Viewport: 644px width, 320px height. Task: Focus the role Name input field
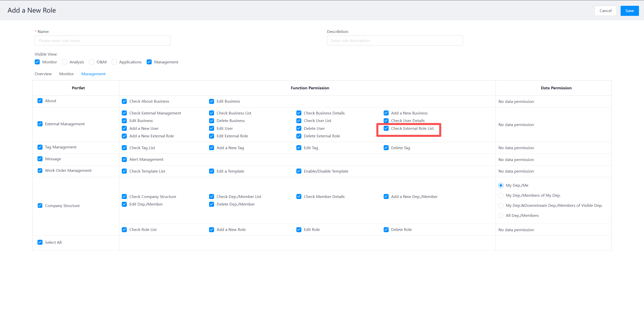102,41
